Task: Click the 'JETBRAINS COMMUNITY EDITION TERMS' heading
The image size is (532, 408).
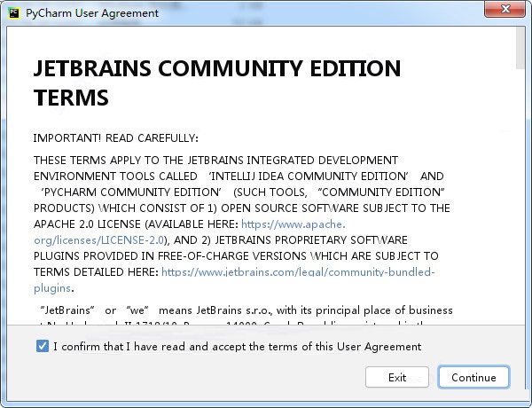Action: (x=217, y=82)
